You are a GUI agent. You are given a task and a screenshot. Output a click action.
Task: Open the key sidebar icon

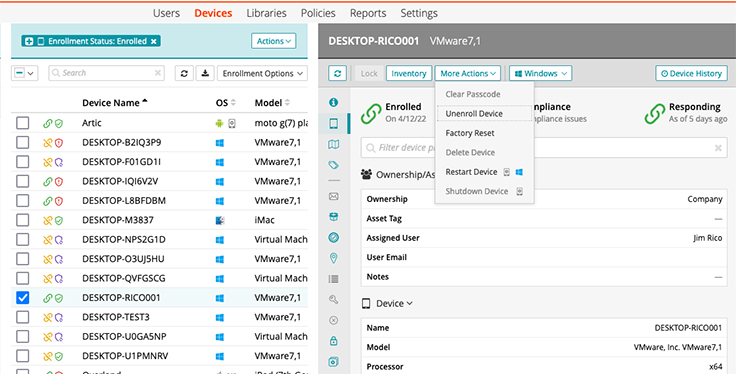point(334,299)
